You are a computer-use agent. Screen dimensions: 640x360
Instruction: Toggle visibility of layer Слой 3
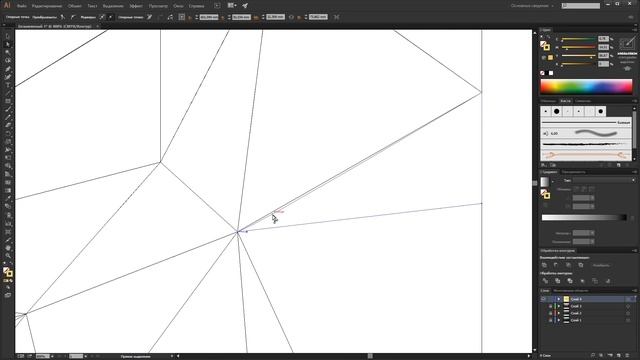[x=543, y=306]
